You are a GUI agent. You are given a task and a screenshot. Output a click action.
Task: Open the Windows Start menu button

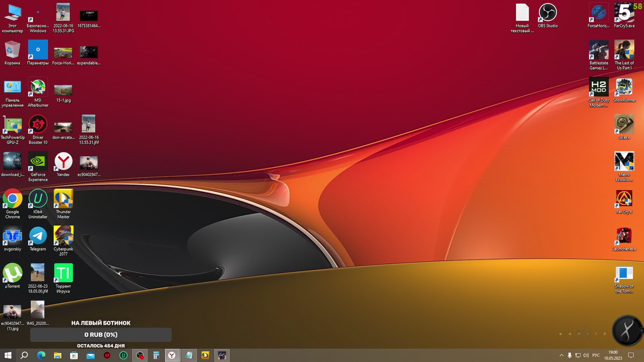click(8, 355)
